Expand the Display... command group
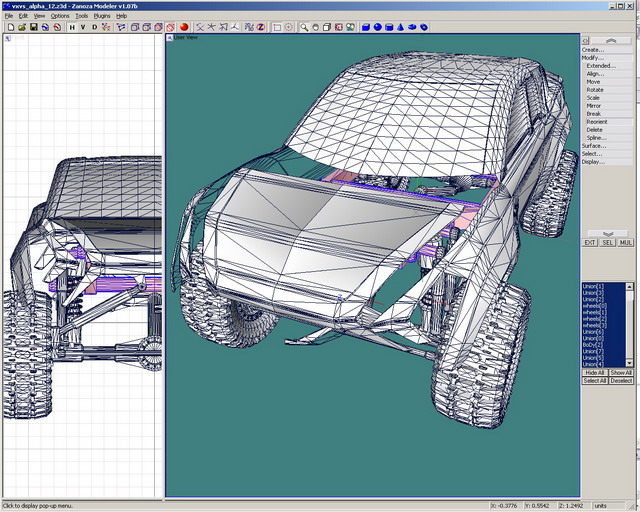This screenshot has width=640, height=512. click(x=594, y=161)
